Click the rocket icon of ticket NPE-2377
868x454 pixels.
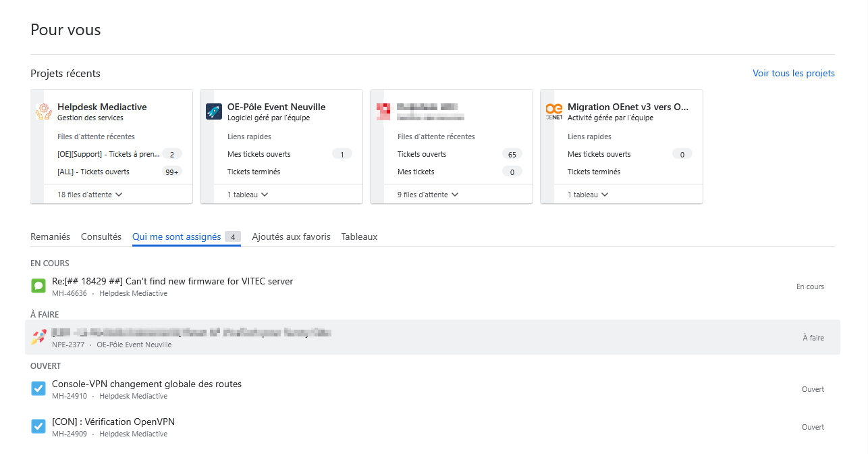pyautogui.click(x=38, y=337)
